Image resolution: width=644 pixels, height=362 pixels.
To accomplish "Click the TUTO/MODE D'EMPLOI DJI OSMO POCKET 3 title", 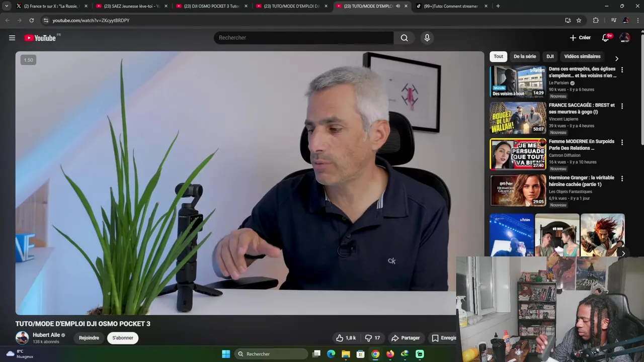I will [x=83, y=324].
